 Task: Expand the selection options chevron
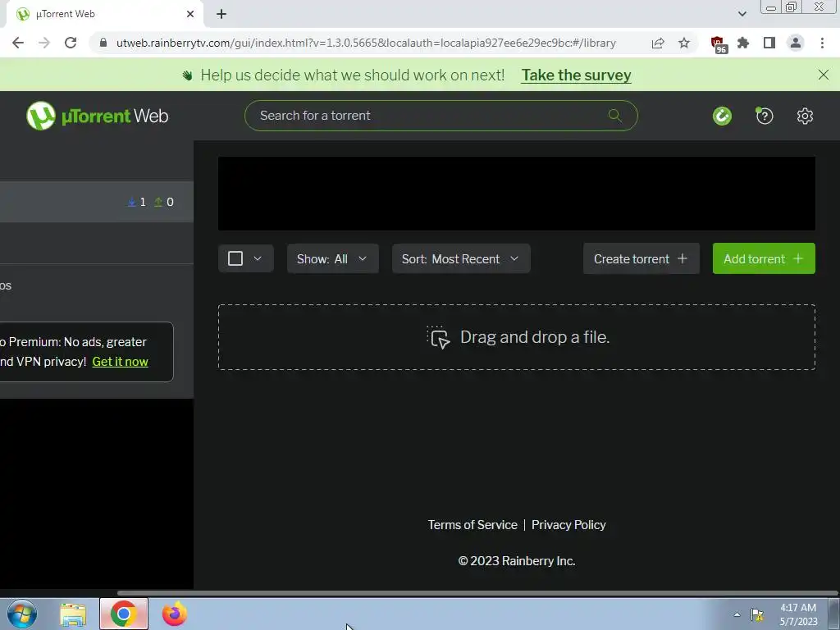pyautogui.click(x=258, y=258)
